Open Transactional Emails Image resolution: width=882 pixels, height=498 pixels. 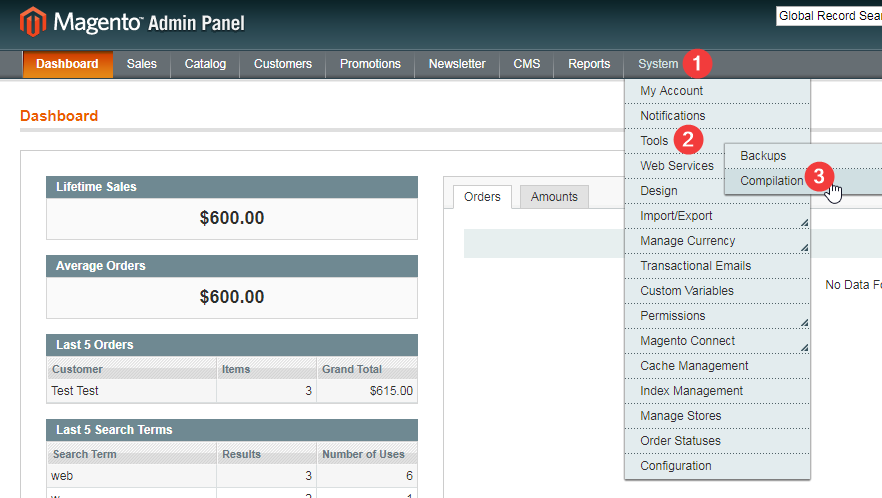pos(717,266)
